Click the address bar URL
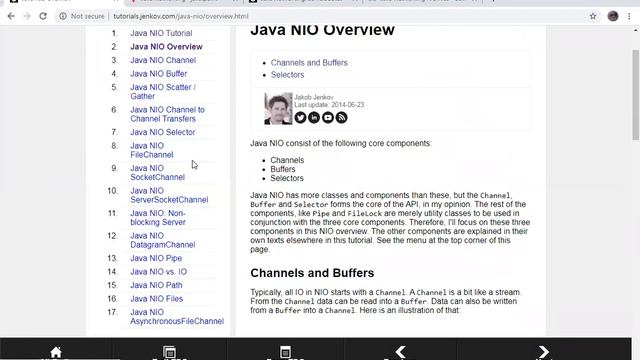 click(180, 16)
